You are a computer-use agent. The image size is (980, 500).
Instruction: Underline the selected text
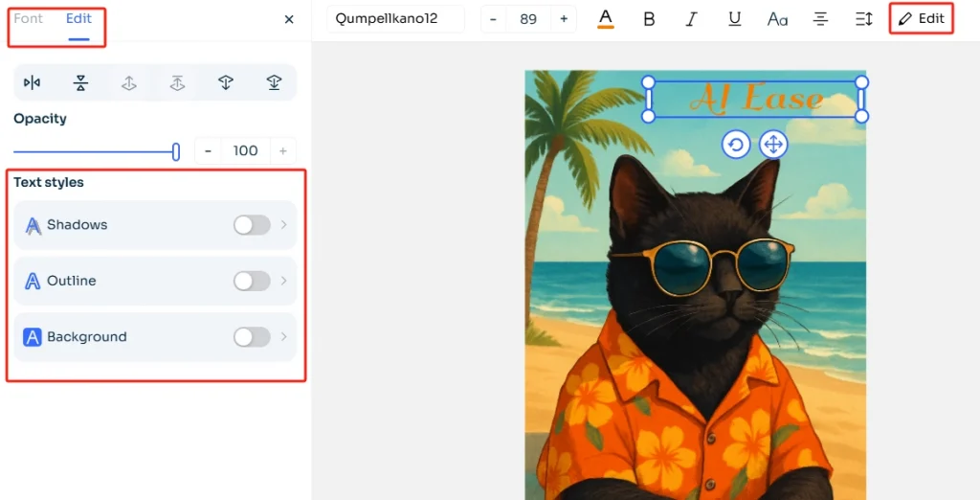734,19
